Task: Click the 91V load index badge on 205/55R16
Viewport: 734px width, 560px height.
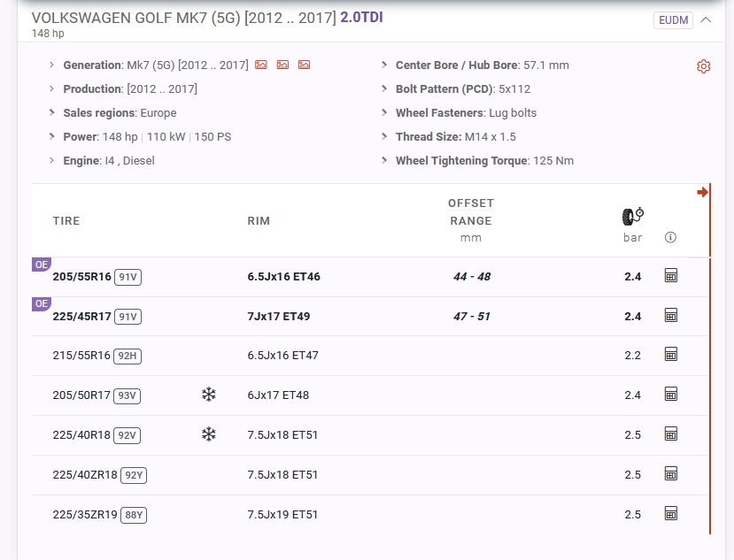Action: point(128,277)
